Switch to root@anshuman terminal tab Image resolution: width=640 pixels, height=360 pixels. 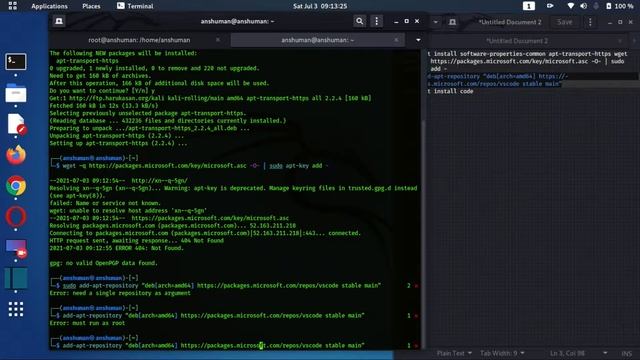coord(139,40)
